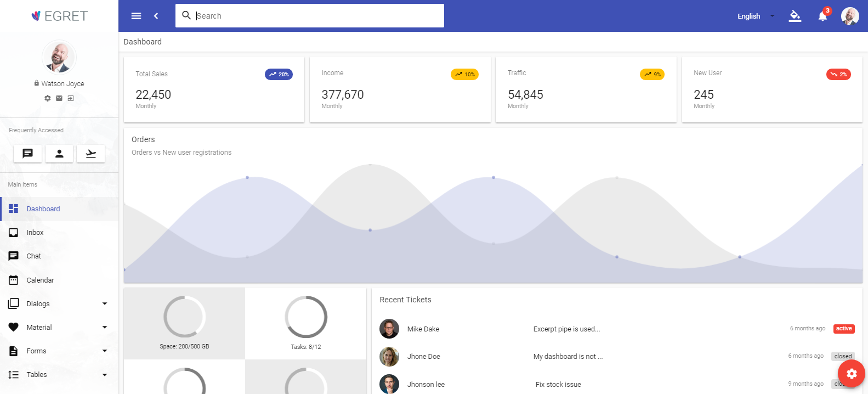Click Jhonson lee's avatar
The width and height of the screenshot is (868, 394).
point(389,384)
